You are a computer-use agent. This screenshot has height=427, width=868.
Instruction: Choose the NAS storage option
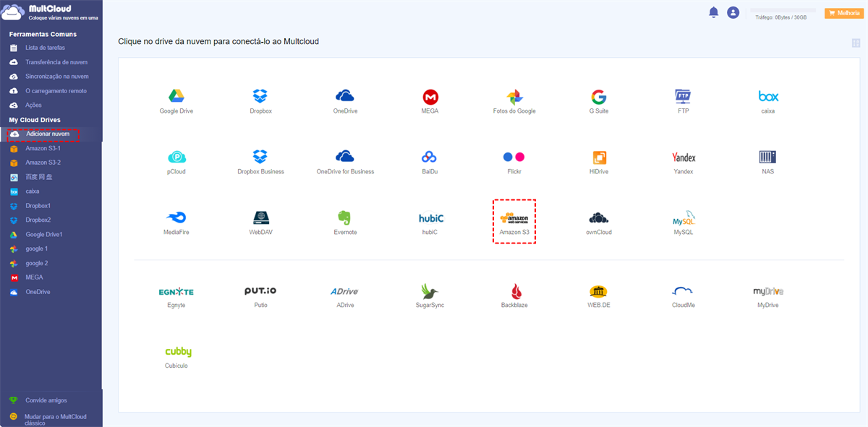coord(768,163)
